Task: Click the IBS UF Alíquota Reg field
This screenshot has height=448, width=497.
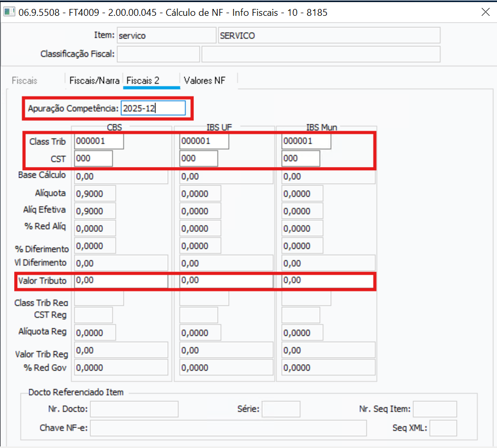Action: [200, 333]
